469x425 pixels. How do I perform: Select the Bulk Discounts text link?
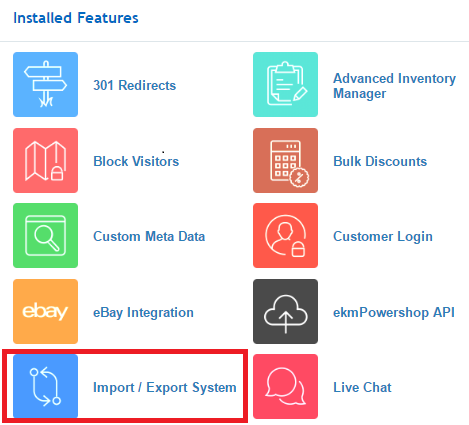(380, 161)
